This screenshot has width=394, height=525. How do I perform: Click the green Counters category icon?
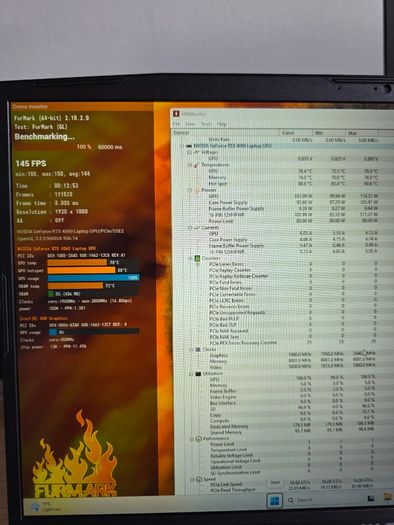tap(198, 258)
